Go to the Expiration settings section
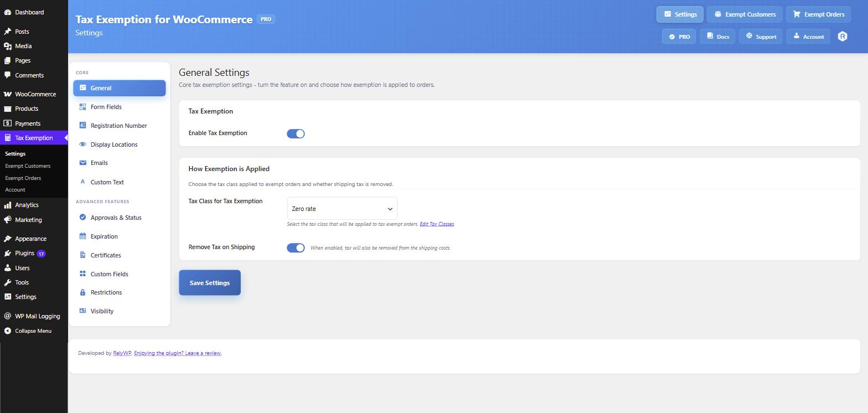Viewport: 868px width, 413px height. pos(120,236)
